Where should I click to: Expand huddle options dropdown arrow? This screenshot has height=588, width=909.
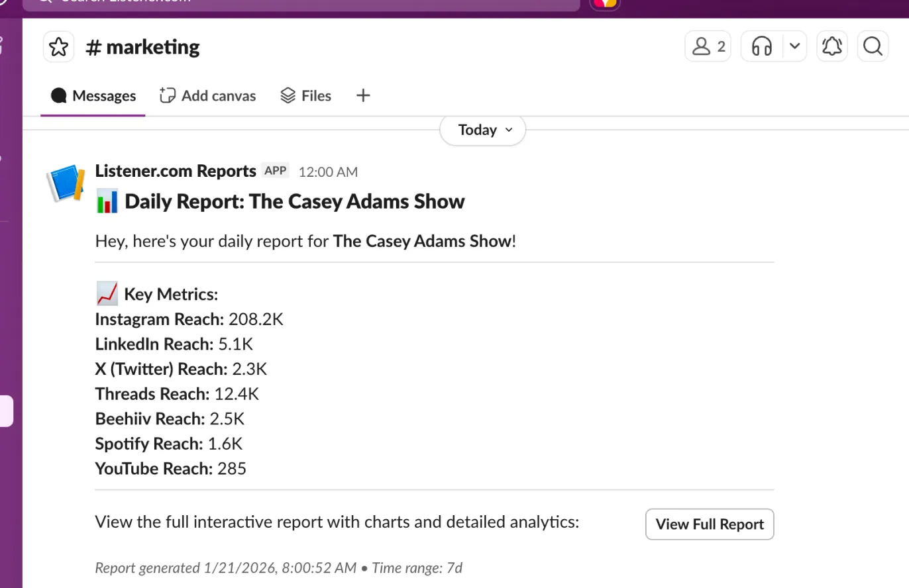(x=794, y=46)
